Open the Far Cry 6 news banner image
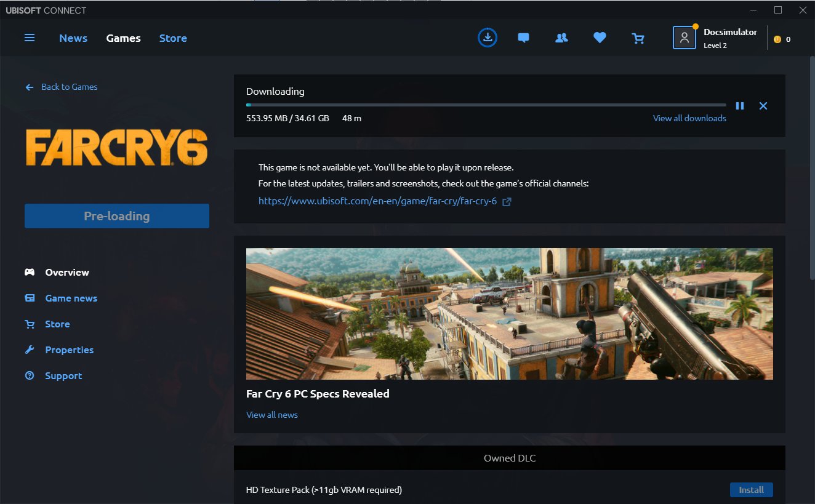This screenshot has height=504, width=815. (510, 314)
